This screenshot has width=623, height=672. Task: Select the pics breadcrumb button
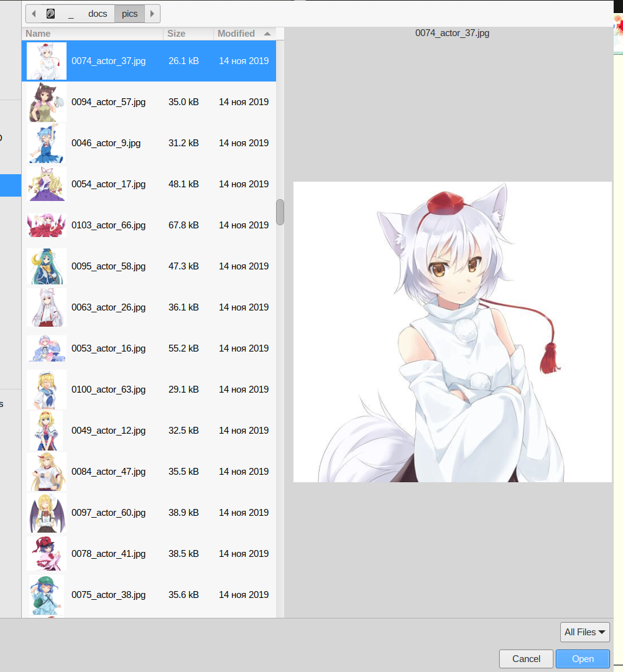[x=129, y=14]
